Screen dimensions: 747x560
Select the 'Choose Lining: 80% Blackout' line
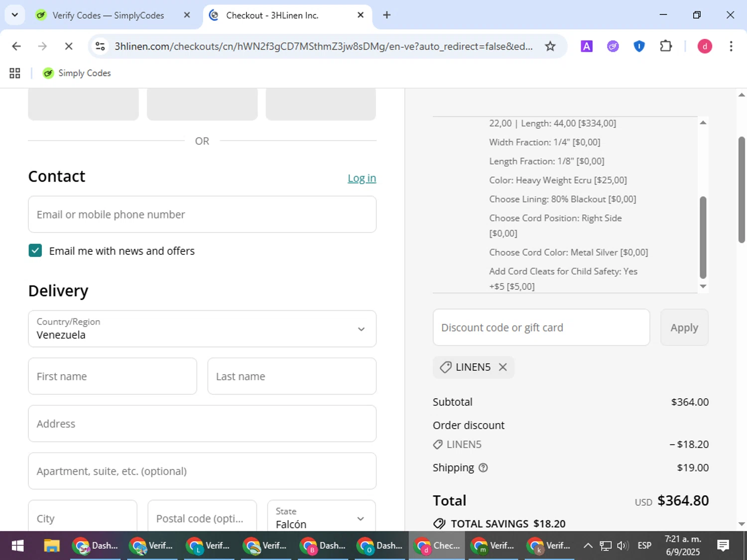click(563, 199)
